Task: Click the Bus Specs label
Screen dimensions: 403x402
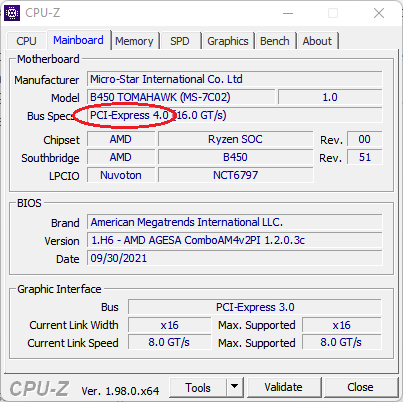Action: click(x=51, y=116)
